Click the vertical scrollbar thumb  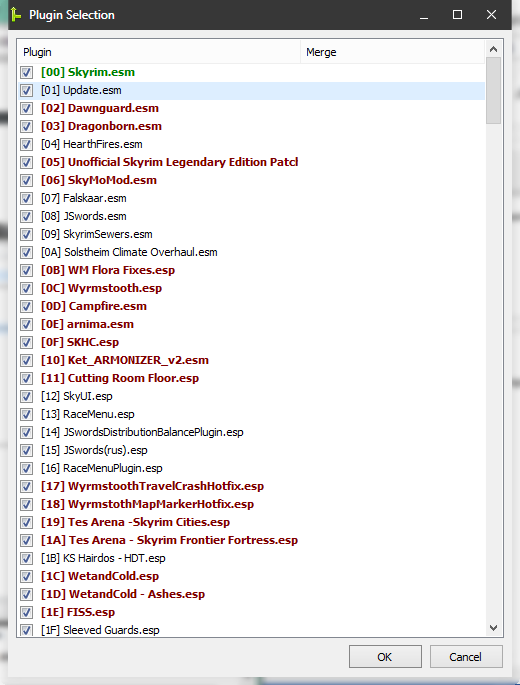click(x=493, y=90)
